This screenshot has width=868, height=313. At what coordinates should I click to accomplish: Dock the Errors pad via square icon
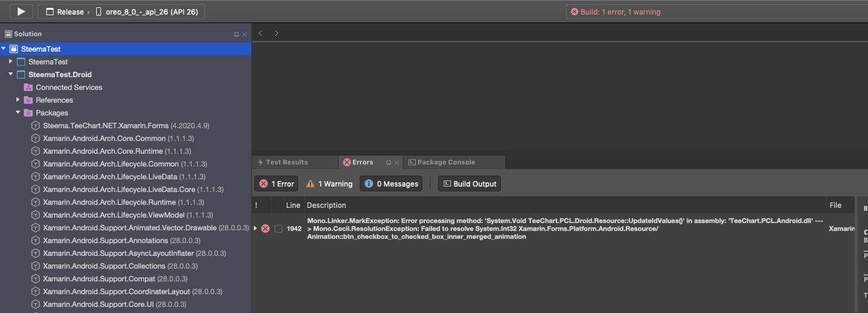point(388,163)
